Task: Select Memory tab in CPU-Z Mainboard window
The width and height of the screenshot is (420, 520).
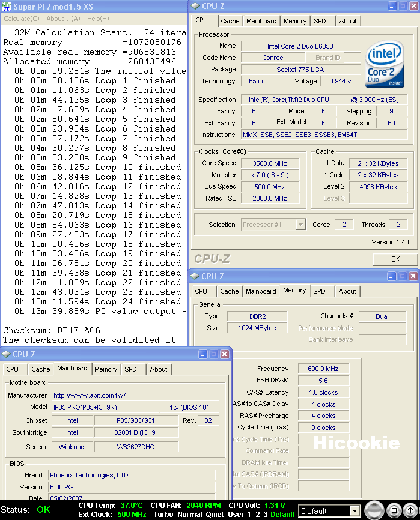Action: click(106, 369)
